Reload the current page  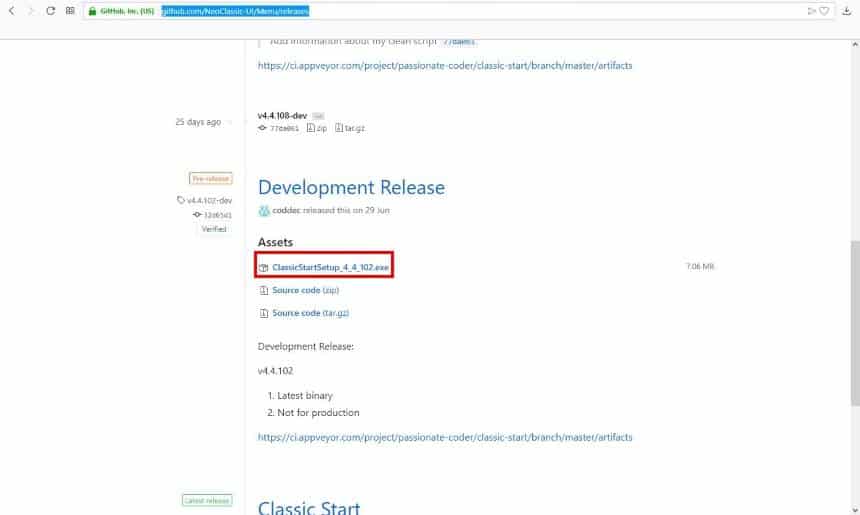coord(50,11)
